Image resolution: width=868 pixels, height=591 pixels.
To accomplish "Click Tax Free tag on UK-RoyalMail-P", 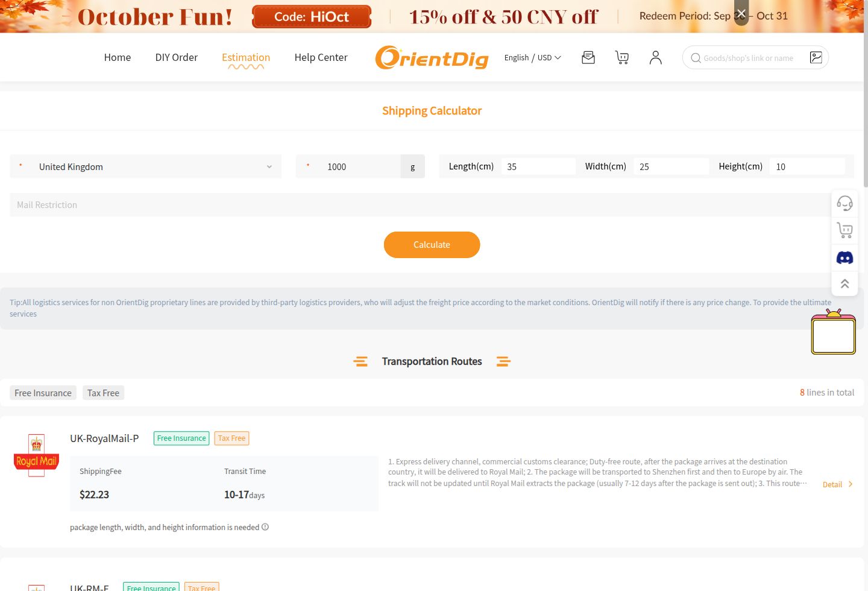I will tap(231, 438).
